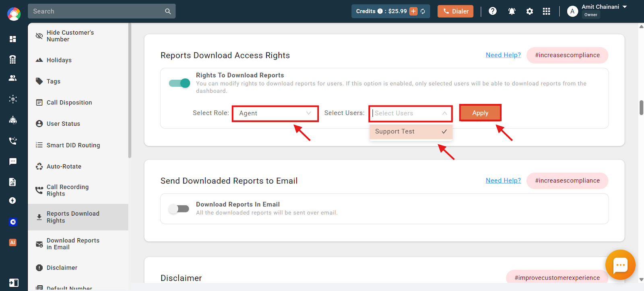
Task: Click #increasescompliance tag in Send Reports section
Action: [x=567, y=181]
